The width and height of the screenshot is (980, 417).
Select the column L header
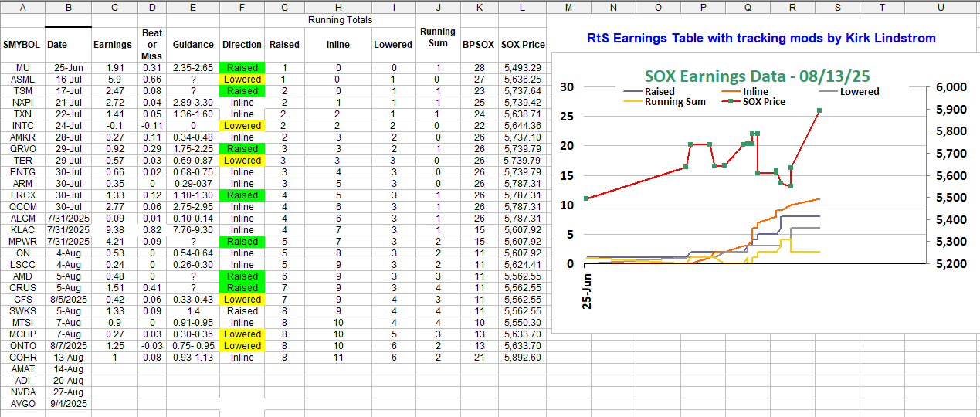point(523,7)
